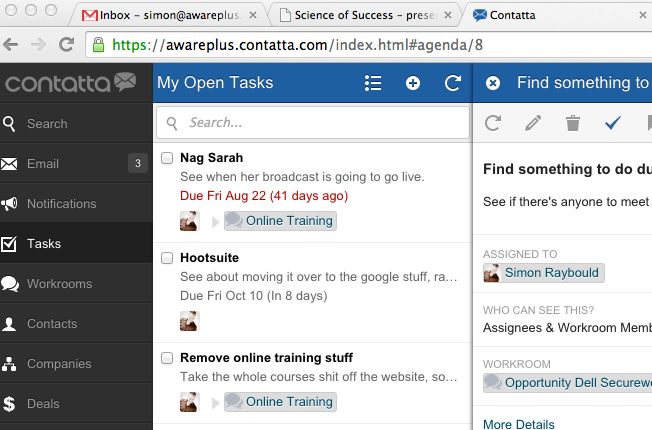Image resolution: width=652 pixels, height=430 pixels.
Task: Click the pencil edit icon for task
Action: 533,123
